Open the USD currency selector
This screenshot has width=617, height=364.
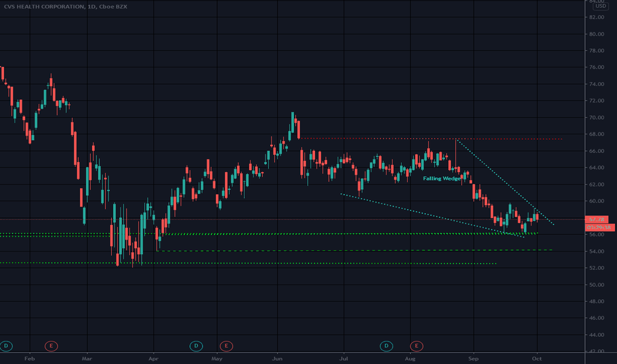pyautogui.click(x=600, y=6)
